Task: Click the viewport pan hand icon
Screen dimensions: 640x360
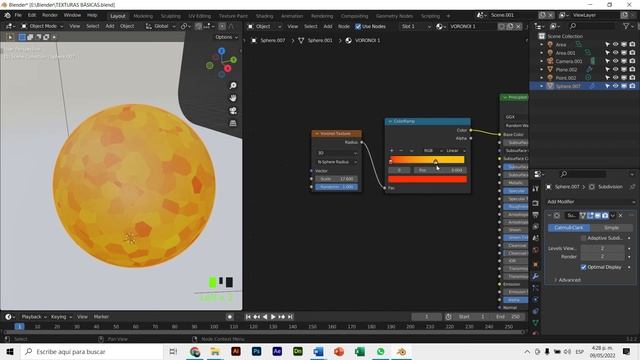Action: coord(233,98)
